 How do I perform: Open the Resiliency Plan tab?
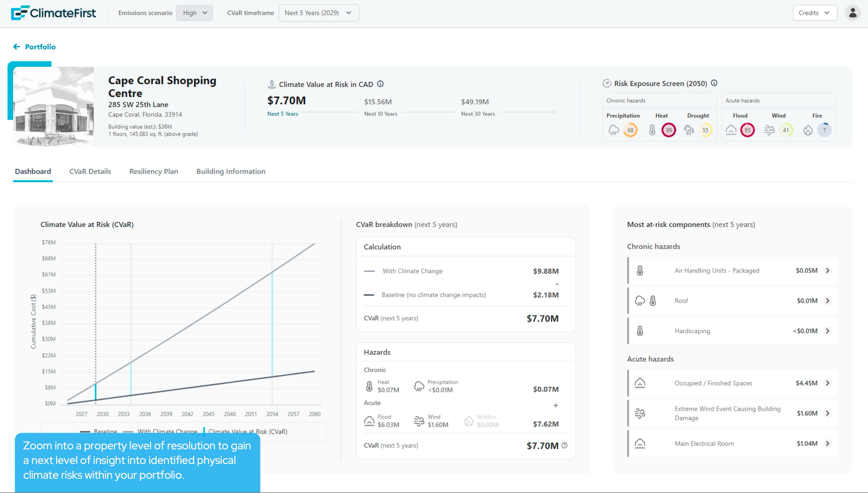pyautogui.click(x=154, y=171)
